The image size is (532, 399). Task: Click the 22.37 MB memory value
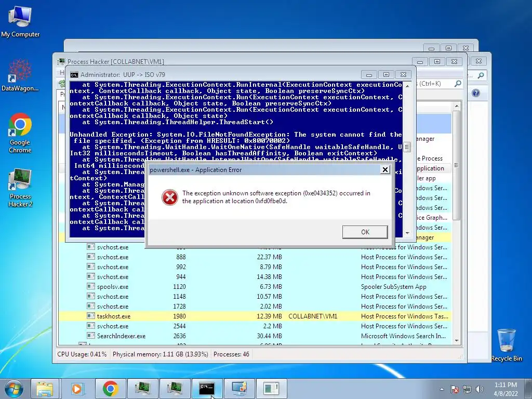270,257
